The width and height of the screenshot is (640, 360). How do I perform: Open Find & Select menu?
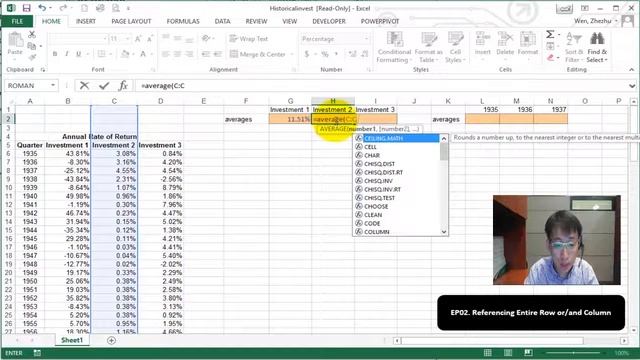[597, 47]
